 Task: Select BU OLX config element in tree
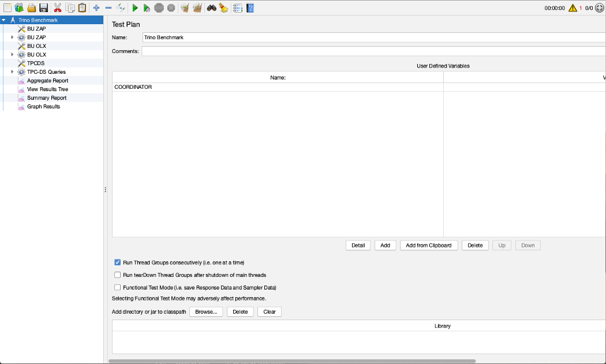click(37, 46)
